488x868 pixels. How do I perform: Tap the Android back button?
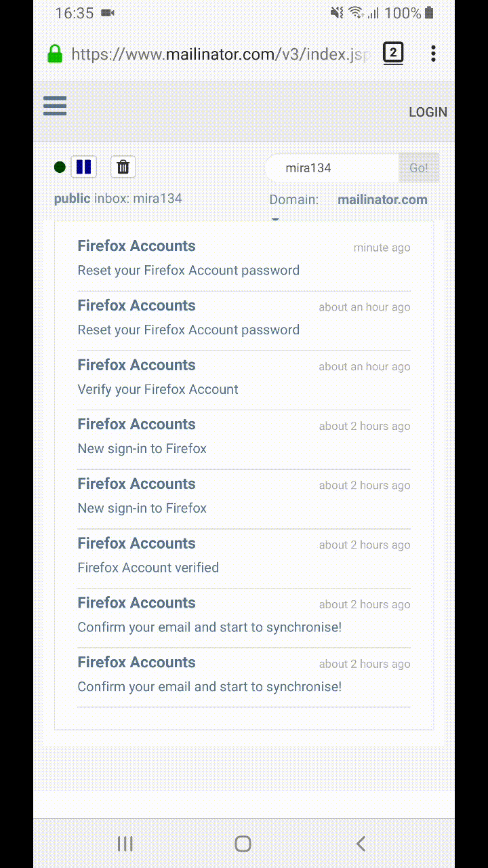point(361,844)
